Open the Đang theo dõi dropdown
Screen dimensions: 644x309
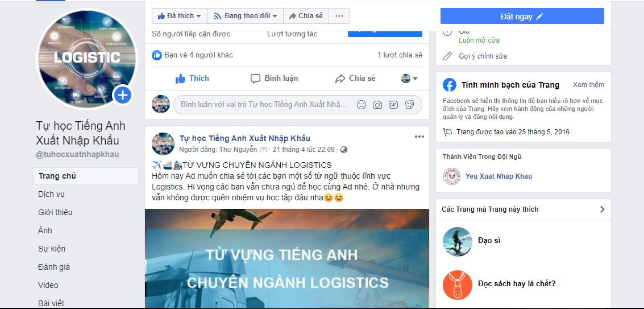[x=245, y=16]
